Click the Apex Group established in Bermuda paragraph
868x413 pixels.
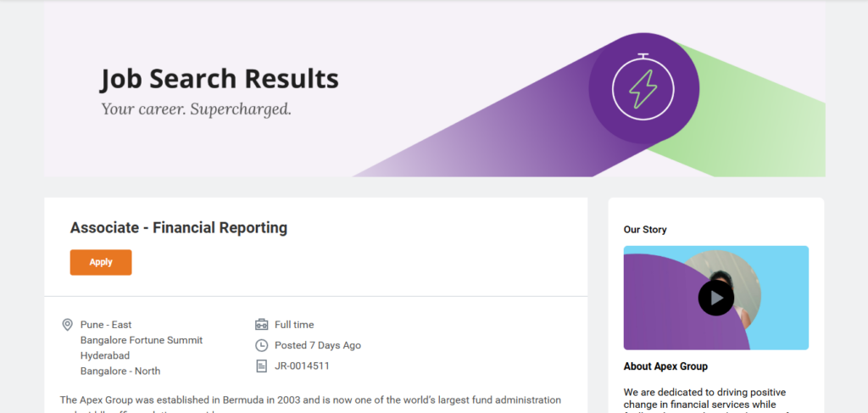[x=310, y=405]
